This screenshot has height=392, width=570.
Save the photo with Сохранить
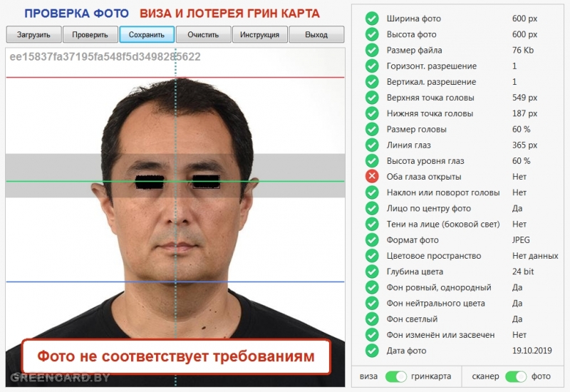(147, 34)
